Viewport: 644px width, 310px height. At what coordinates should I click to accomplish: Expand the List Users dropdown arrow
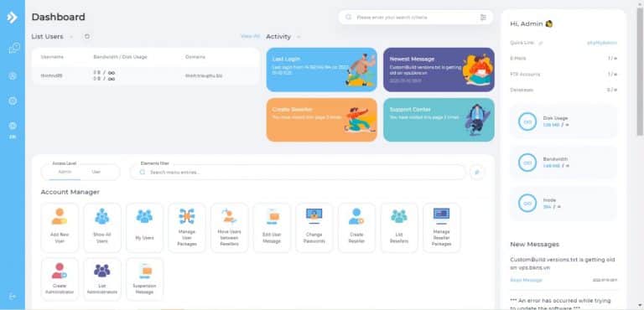(71, 37)
